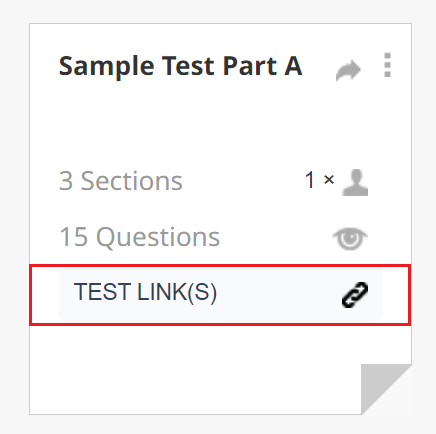Screen dimensions: 436x434
Task: Select the Sample Test Part A title
Action: pos(181,66)
